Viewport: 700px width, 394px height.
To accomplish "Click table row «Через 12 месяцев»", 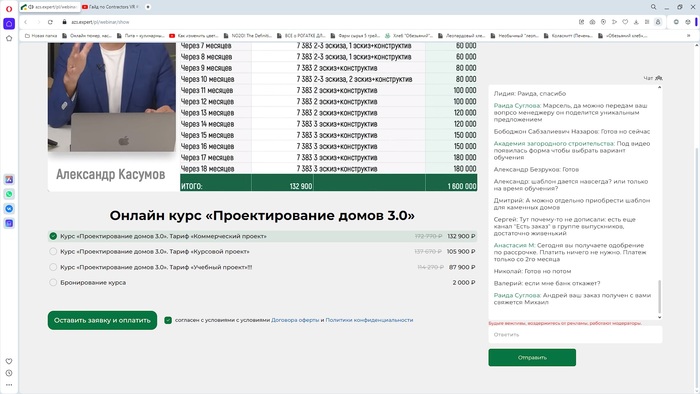I will (x=329, y=102).
